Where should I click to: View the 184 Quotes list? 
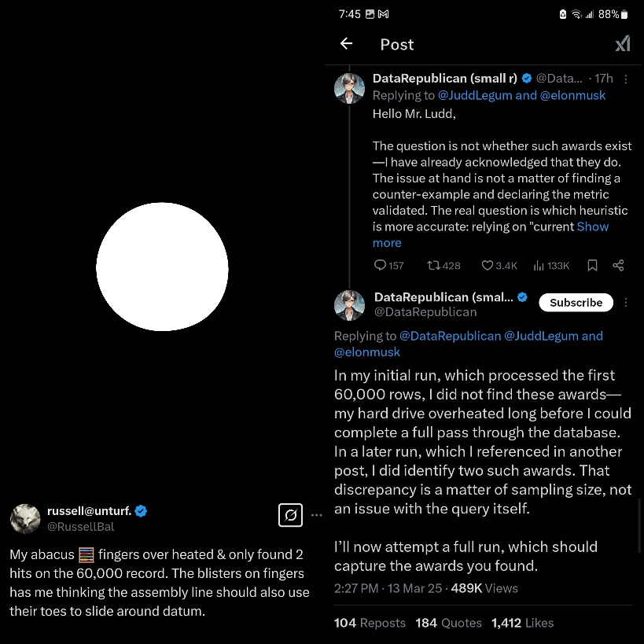(448, 623)
